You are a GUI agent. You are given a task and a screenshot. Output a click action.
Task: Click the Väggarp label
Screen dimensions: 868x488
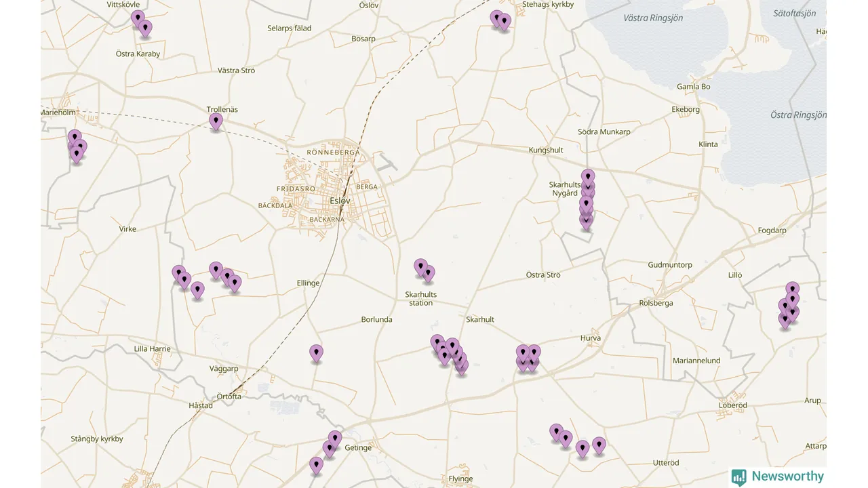pos(224,369)
